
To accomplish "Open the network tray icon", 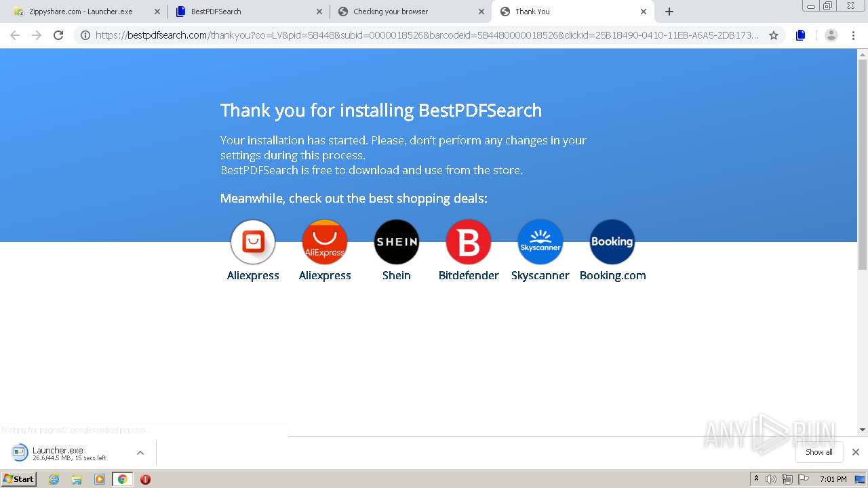I will (x=787, y=479).
